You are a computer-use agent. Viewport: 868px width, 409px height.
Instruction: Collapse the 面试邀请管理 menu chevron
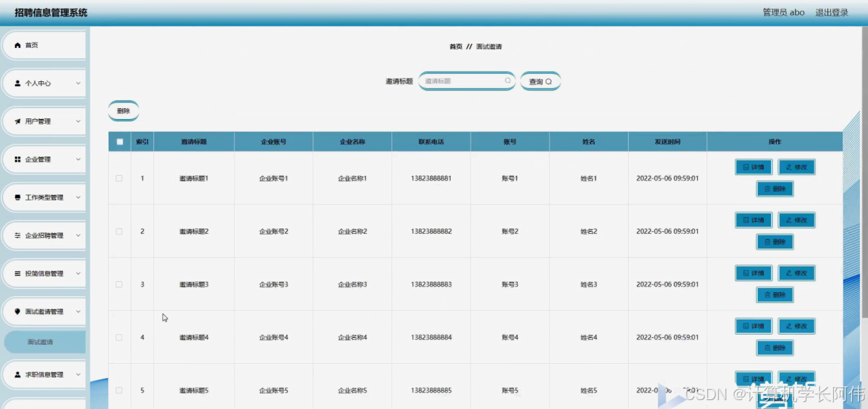point(78,311)
